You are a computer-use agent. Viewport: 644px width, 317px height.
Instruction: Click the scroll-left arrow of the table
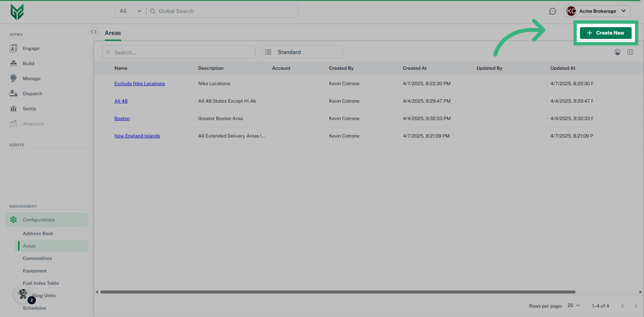click(97, 292)
